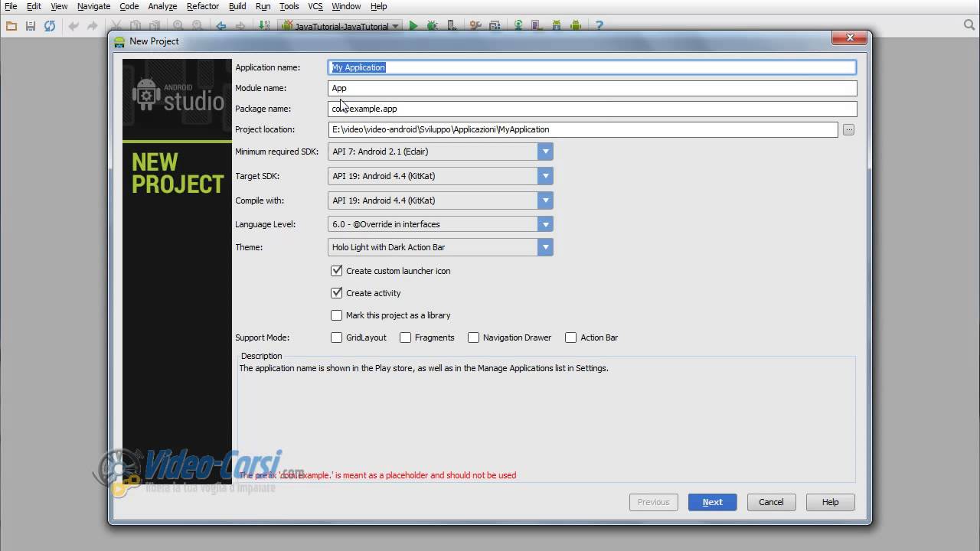The image size is (980, 551).
Task: Click the green Run icon
Action: [x=413, y=25]
